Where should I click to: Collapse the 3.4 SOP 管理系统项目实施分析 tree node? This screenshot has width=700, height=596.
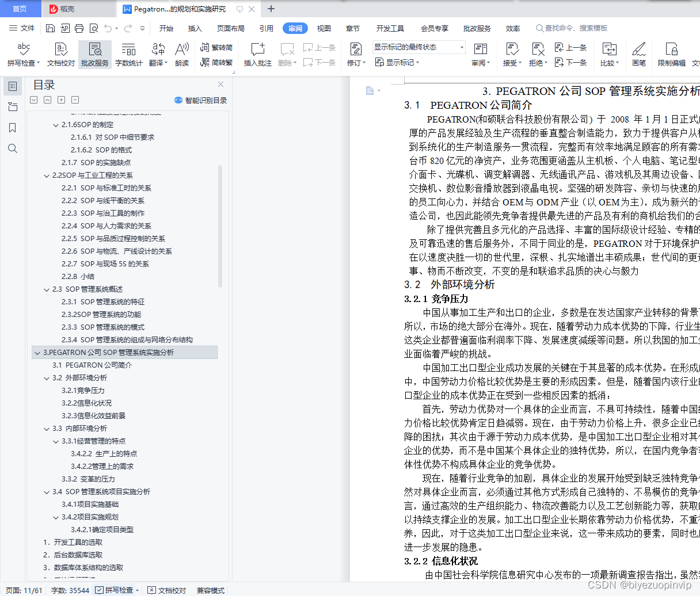47,492
